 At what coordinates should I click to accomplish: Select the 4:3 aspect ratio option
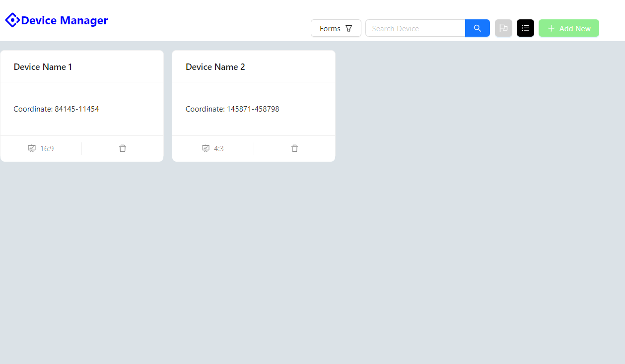click(x=212, y=148)
